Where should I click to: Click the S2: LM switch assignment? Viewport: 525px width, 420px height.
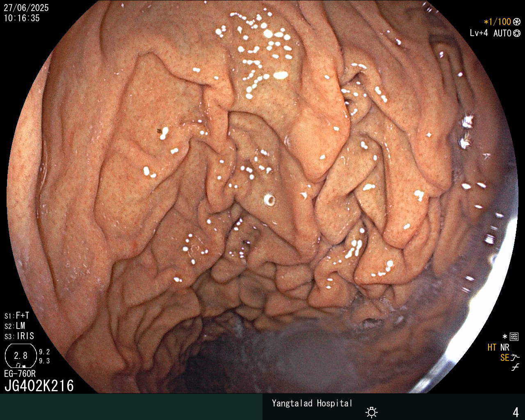(15, 326)
